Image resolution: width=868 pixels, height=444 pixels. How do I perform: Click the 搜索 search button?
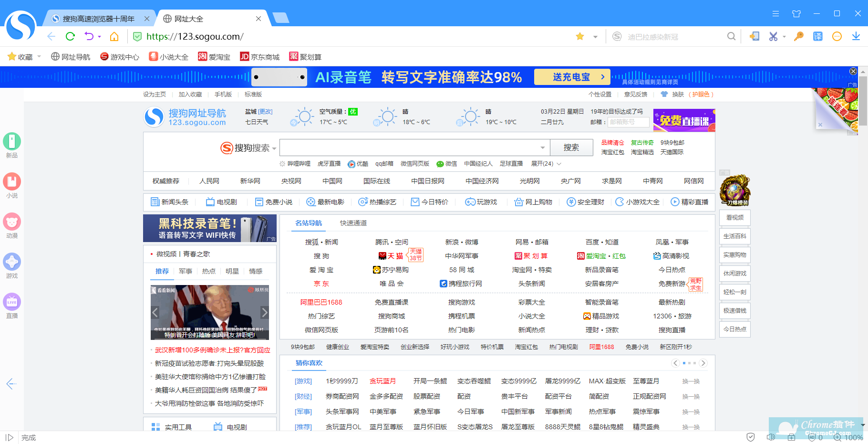571,148
